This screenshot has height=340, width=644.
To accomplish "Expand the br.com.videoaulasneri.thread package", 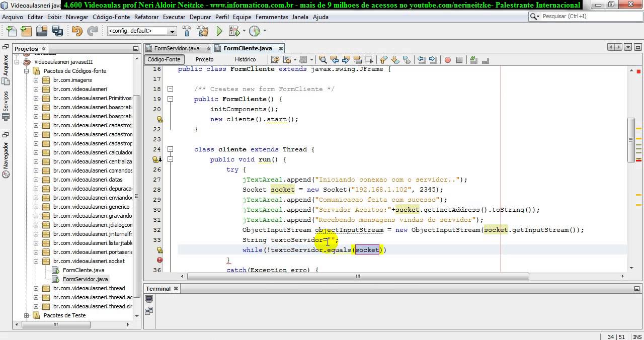I will coord(36,288).
